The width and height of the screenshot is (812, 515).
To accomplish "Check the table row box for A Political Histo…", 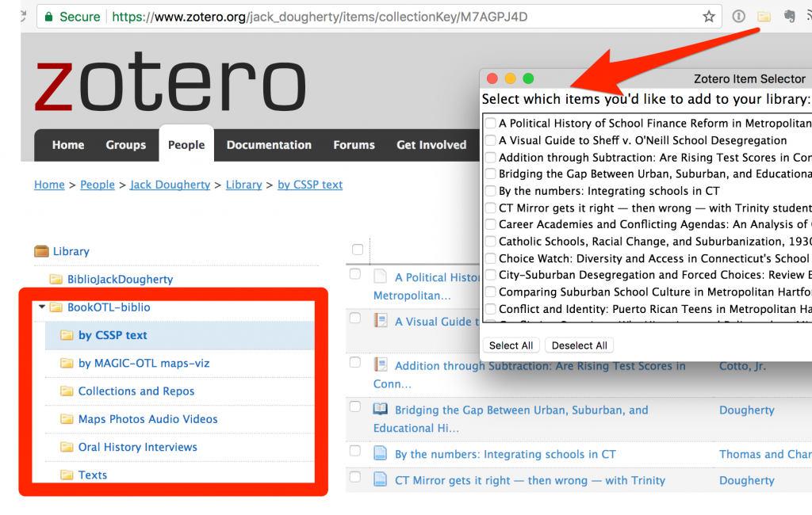I will 354,274.
